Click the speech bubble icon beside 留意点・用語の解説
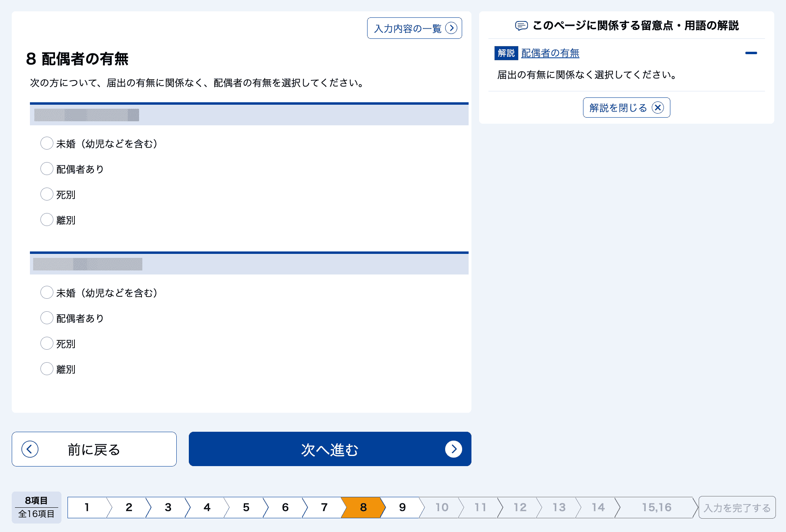This screenshot has width=786, height=532. click(x=522, y=25)
